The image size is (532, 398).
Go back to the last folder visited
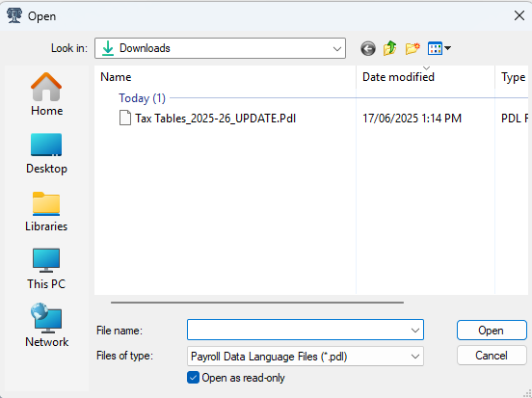[x=368, y=48]
